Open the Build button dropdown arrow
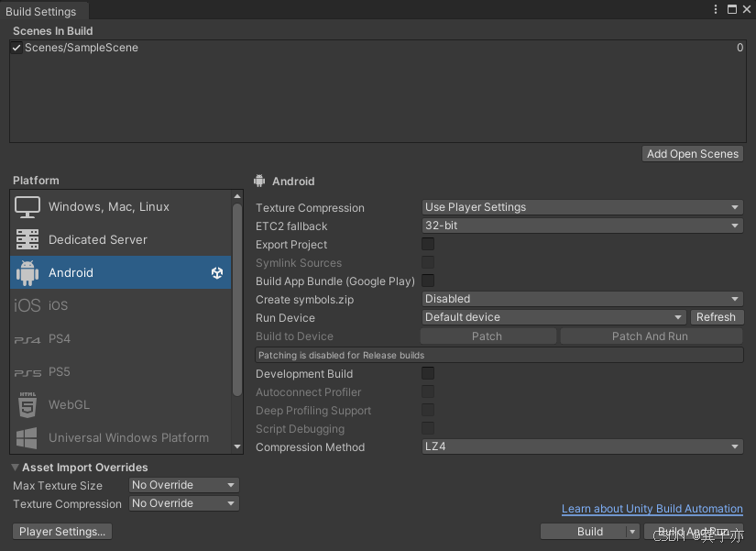 coord(632,531)
